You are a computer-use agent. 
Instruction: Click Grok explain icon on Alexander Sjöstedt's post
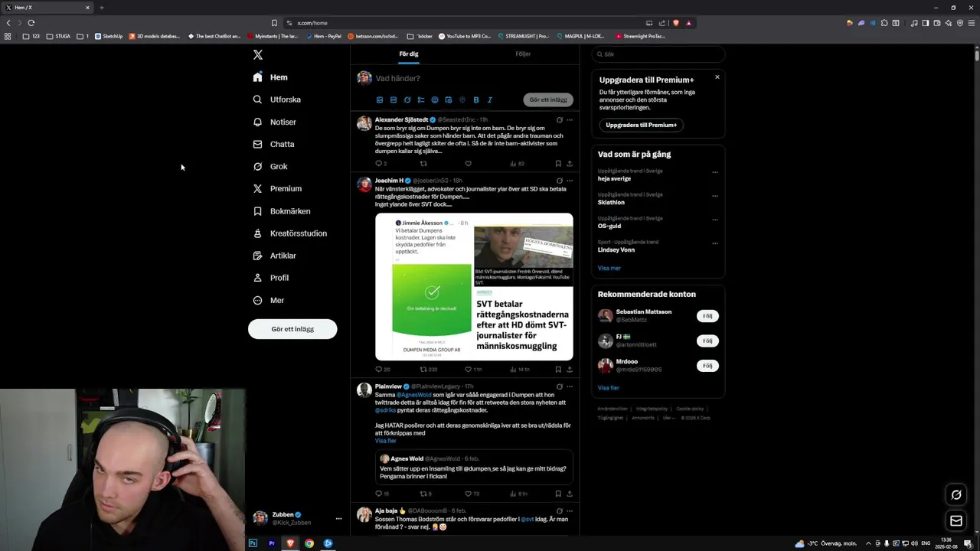tap(560, 119)
